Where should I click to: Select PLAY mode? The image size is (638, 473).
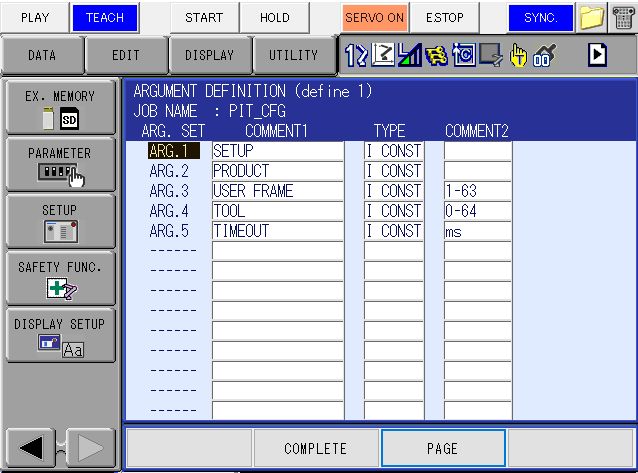[34, 18]
